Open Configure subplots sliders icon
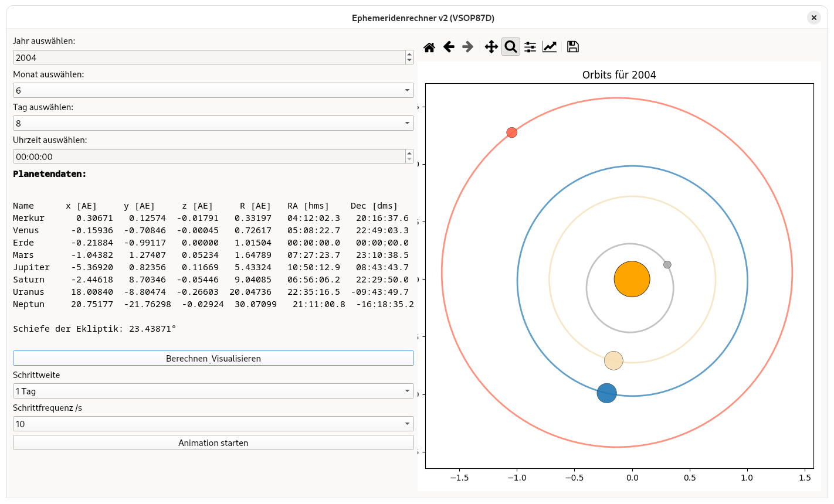 click(x=530, y=47)
